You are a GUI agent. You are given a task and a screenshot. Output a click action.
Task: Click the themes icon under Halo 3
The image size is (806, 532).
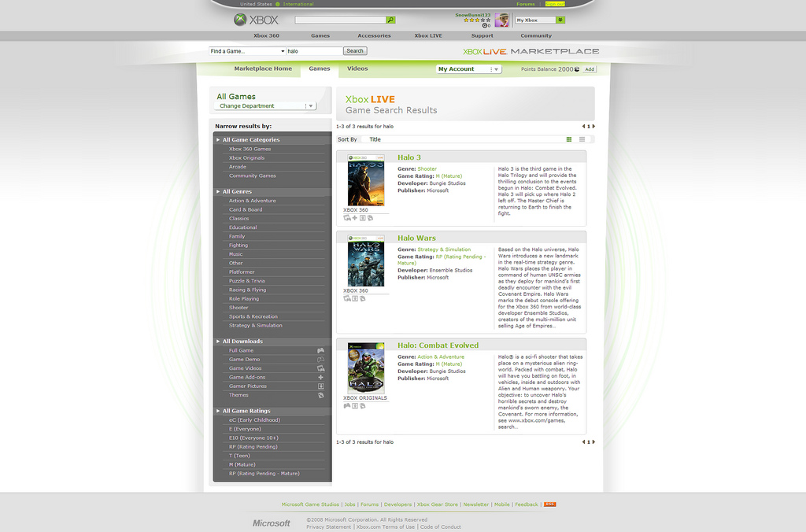[x=370, y=218]
